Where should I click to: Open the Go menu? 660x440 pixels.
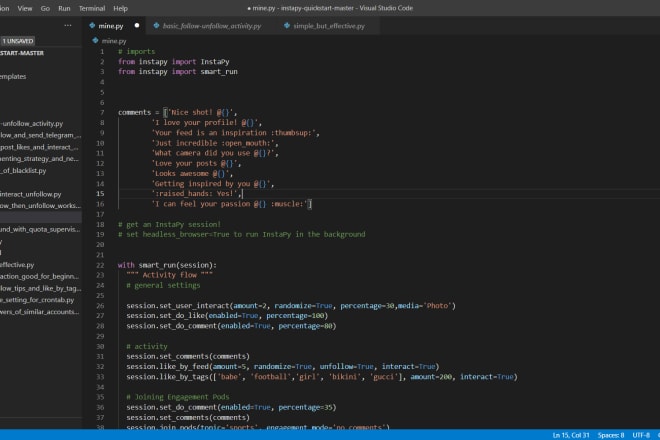tap(45, 8)
